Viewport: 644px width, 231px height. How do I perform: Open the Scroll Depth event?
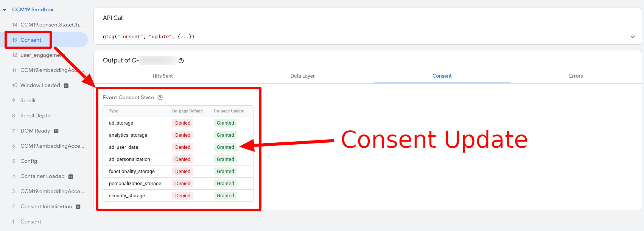point(35,116)
